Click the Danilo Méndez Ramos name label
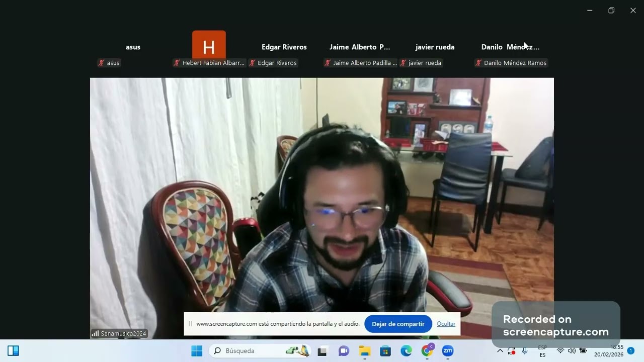The image size is (644, 362). (x=515, y=63)
